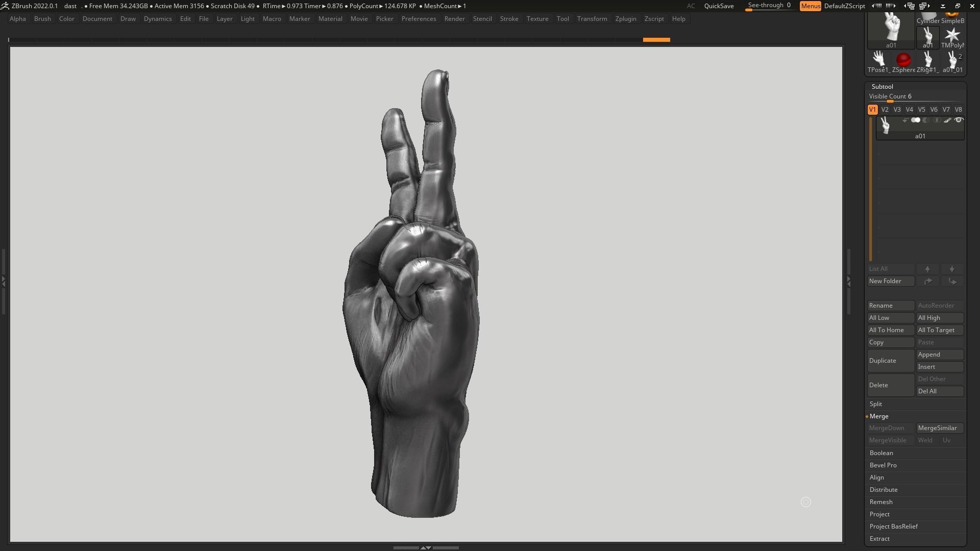This screenshot has height=551, width=980.
Task: Click the hide ZBrush window down-arrow icon
Action: (943, 6)
